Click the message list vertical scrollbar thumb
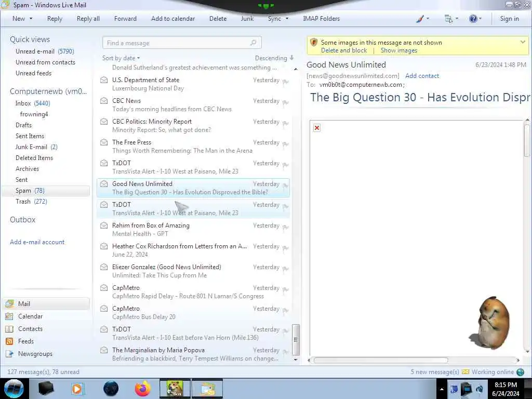 pos(296,339)
